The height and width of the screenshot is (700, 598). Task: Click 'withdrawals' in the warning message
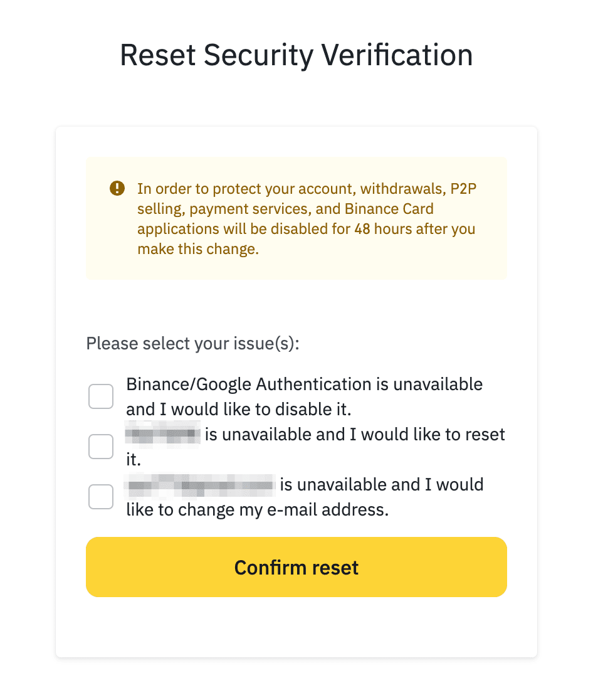pyautogui.click(x=403, y=189)
